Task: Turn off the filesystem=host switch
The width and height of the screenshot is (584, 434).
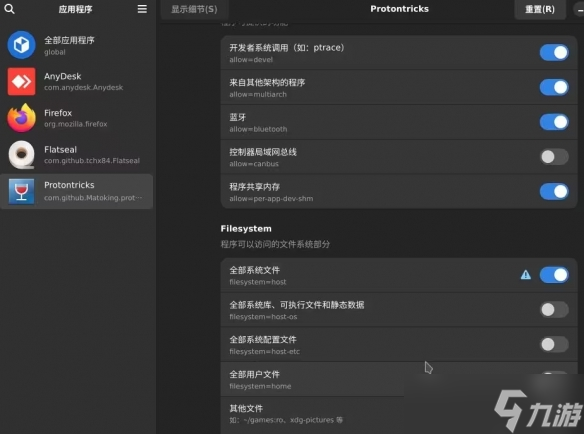Action: pyautogui.click(x=554, y=275)
